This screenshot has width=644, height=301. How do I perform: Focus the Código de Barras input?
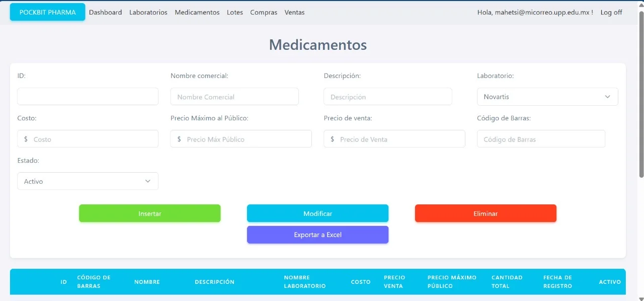click(x=541, y=139)
